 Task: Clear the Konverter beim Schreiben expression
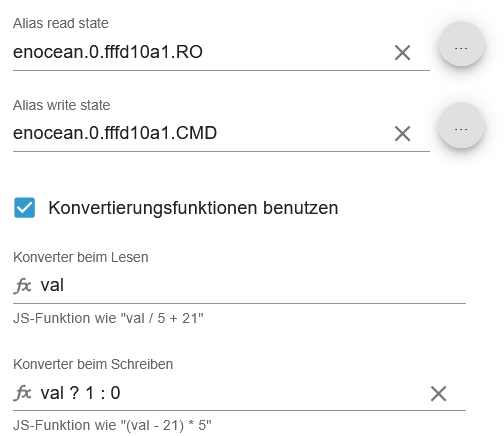pyautogui.click(x=438, y=394)
